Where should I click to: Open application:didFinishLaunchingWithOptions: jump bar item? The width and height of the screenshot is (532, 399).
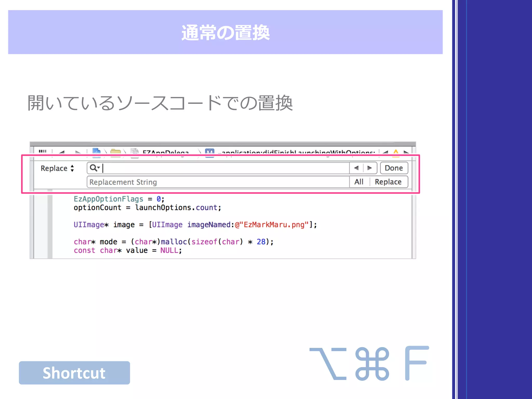point(297,152)
